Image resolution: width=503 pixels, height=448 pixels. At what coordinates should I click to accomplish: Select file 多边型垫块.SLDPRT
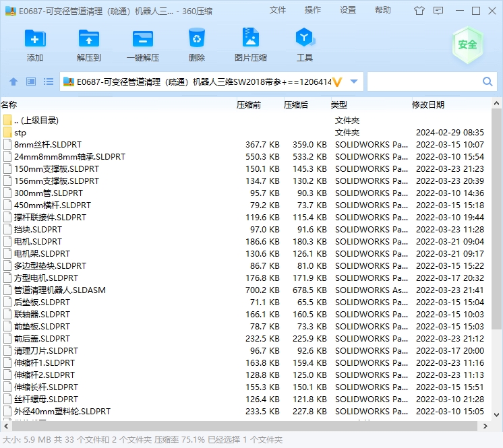click(x=50, y=266)
